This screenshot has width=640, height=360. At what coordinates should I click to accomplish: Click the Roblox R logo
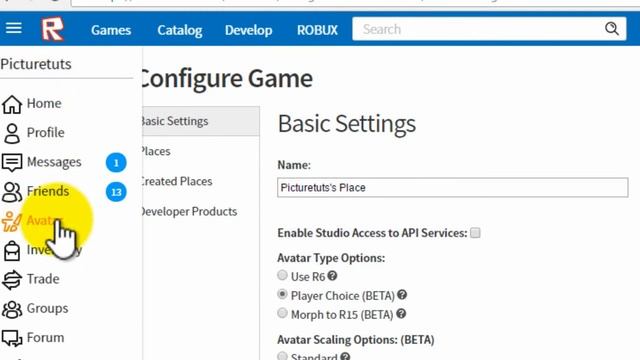53,29
